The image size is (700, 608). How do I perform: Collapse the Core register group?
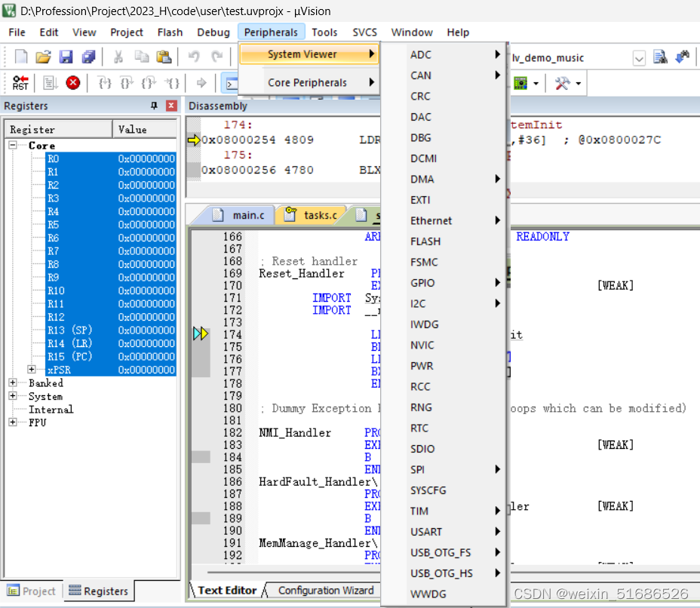13,145
